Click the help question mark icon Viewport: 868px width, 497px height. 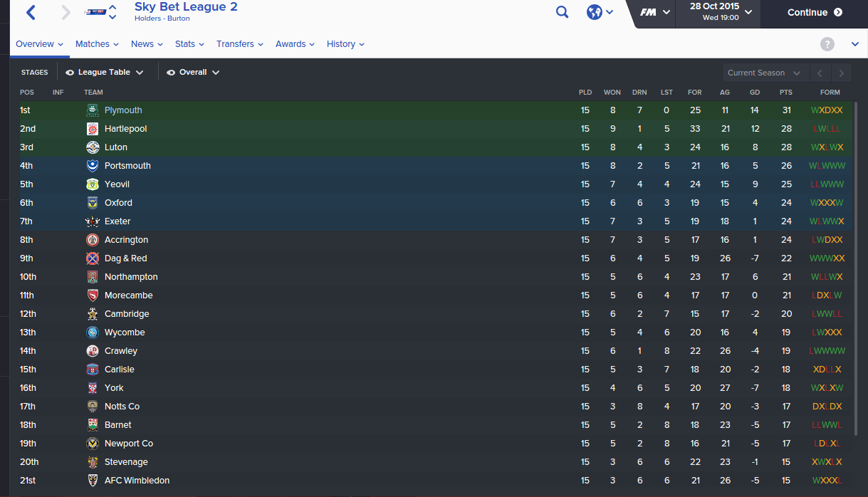827,44
